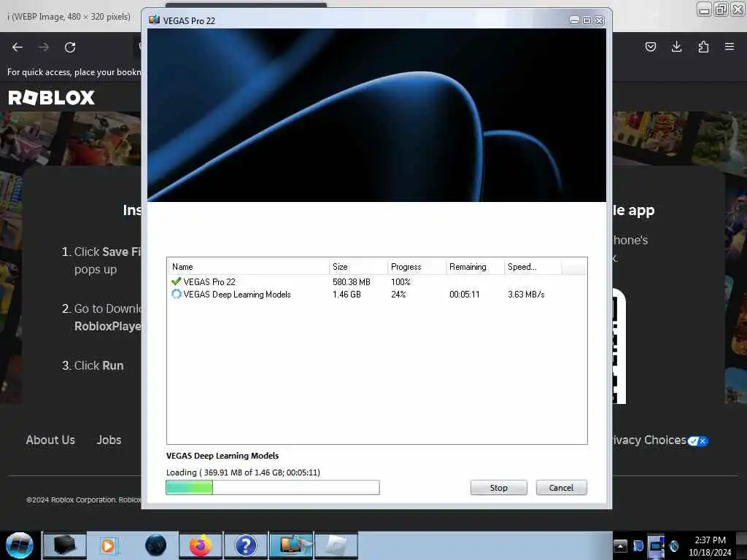Click the network icon in system tray
Viewport: 747px width, 560px height.
tap(656, 547)
